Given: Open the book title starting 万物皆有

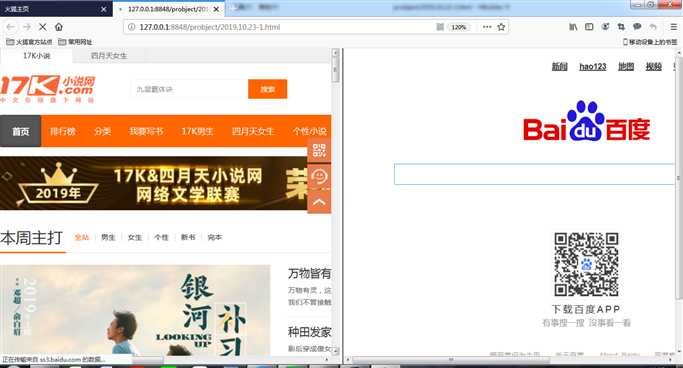Looking at the screenshot, I should (309, 273).
